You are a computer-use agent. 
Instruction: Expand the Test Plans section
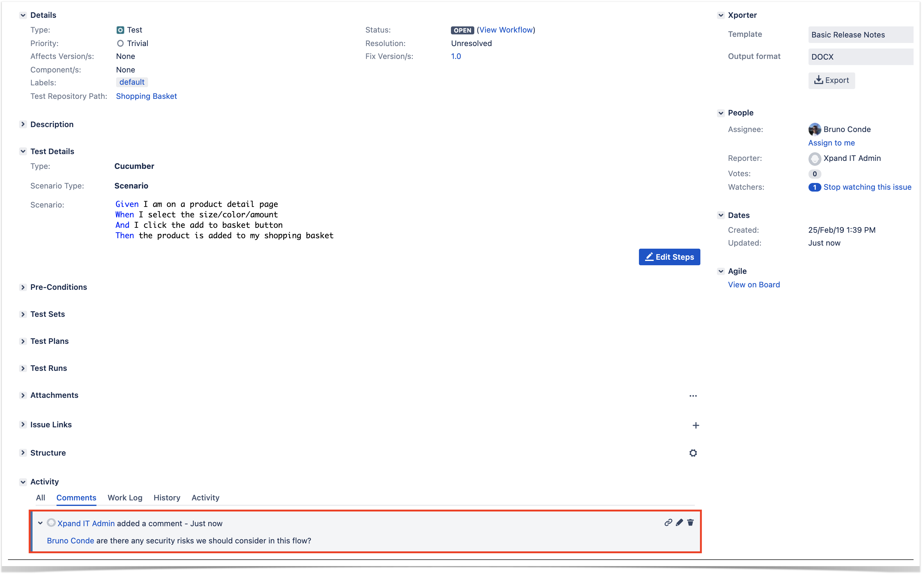click(23, 341)
